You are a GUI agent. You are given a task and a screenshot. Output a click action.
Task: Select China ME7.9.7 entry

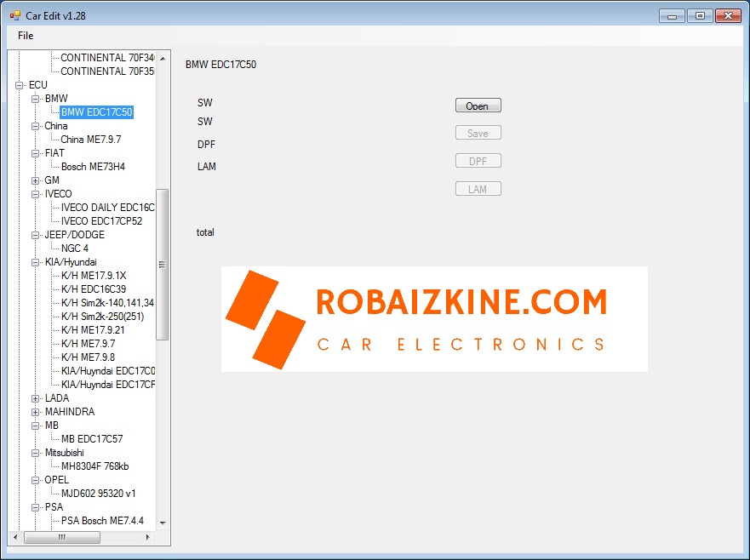(x=91, y=140)
